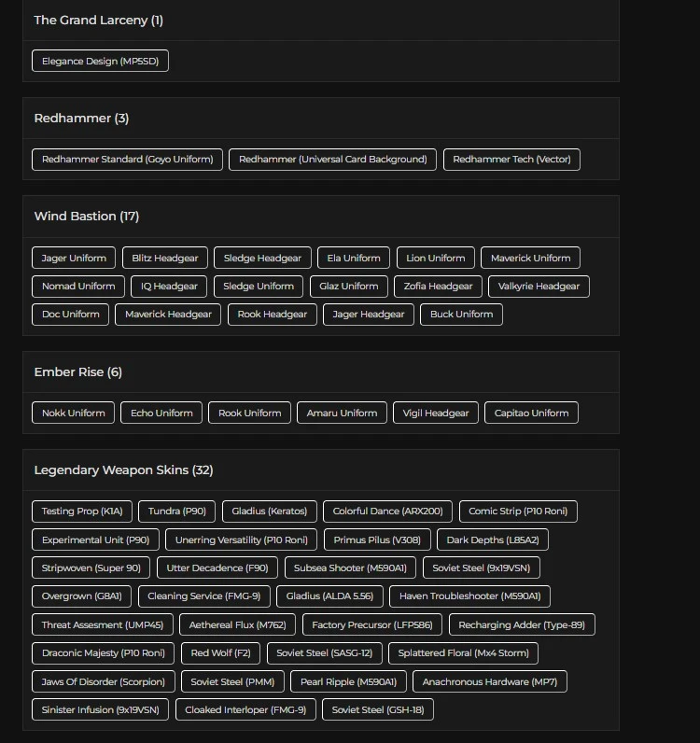Screen dimensions: 700x743
Task: Choose Colorful Dance (ARX200) skin tag
Action: (x=387, y=512)
